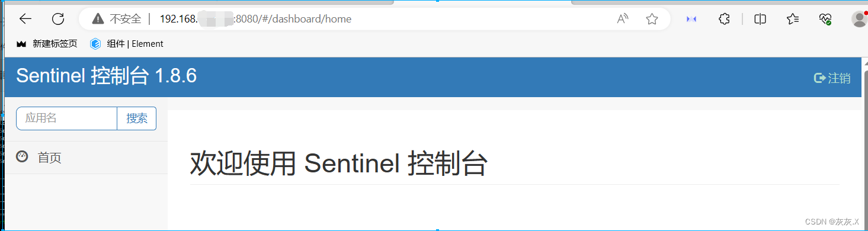Toggle the split screen icon

760,19
